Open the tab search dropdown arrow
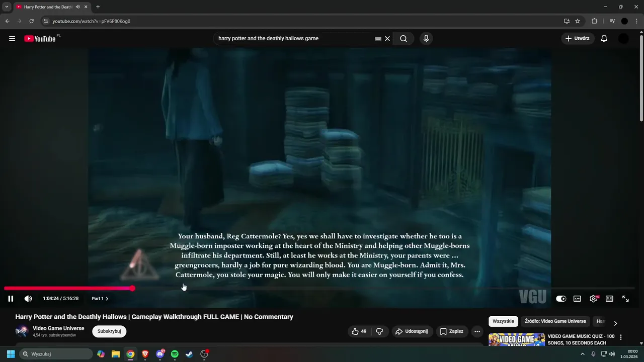The width and height of the screenshot is (644, 362). 7,7
